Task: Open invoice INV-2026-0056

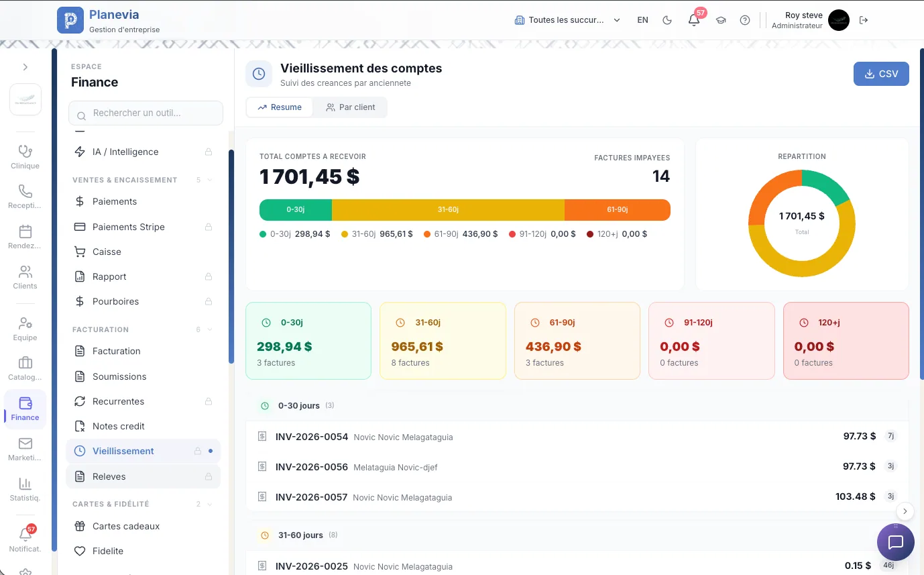Action: coord(577,466)
